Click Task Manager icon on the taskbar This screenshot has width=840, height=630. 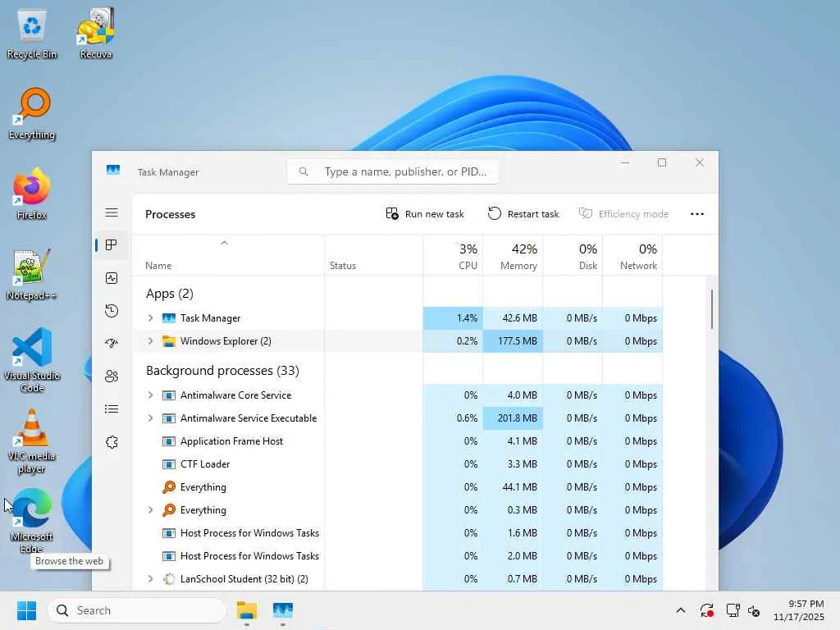click(283, 610)
